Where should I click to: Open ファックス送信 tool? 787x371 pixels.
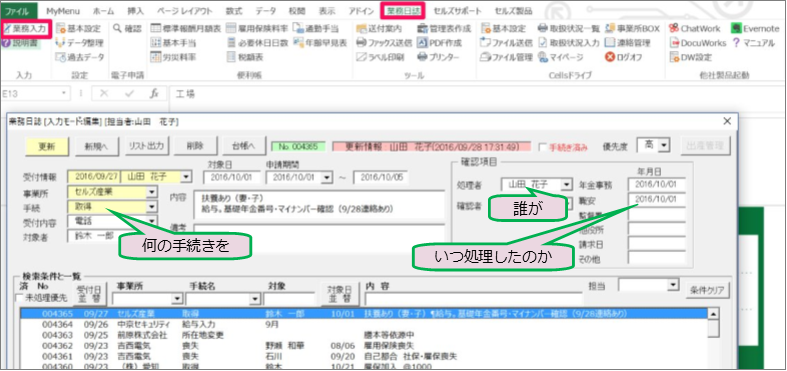[384, 43]
